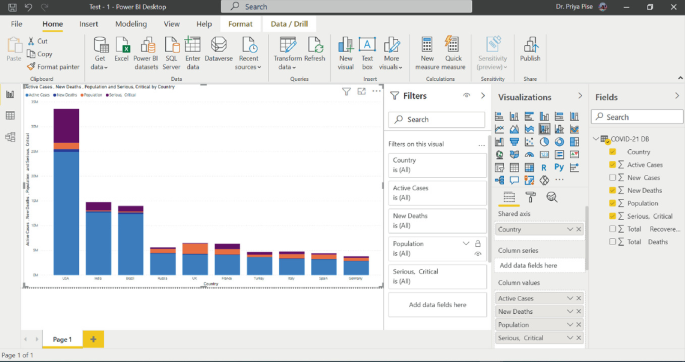Open the Format paint roller pane
The width and height of the screenshot is (685, 362).
pyautogui.click(x=531, y=197)
